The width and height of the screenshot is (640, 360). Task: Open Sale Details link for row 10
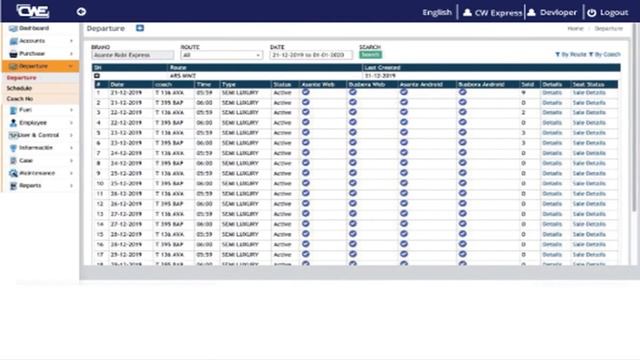tap(589, 184)
